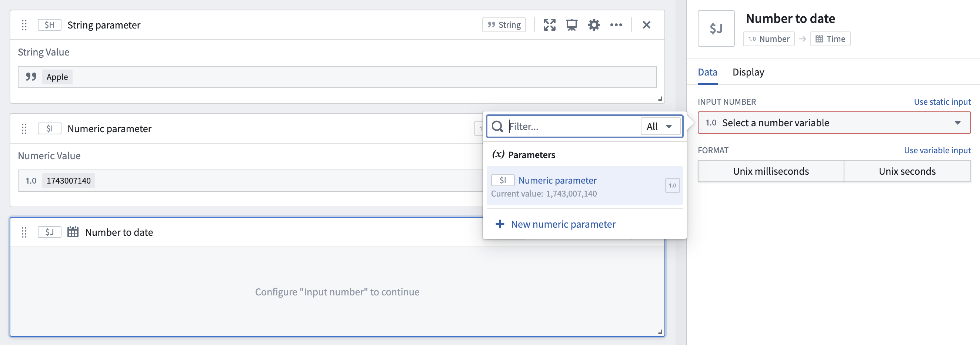Click drag handle of Numeric parameter card
980x345 pixels.
coord(24,129)
